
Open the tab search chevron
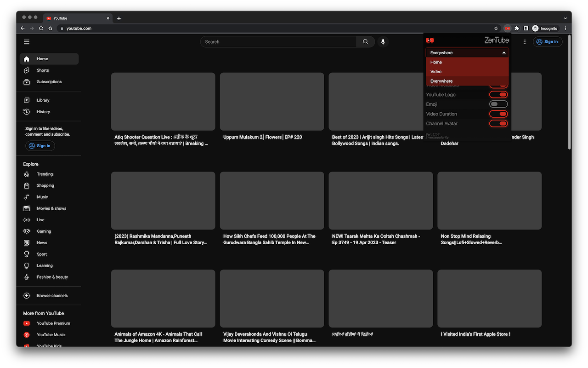[565, 18]
